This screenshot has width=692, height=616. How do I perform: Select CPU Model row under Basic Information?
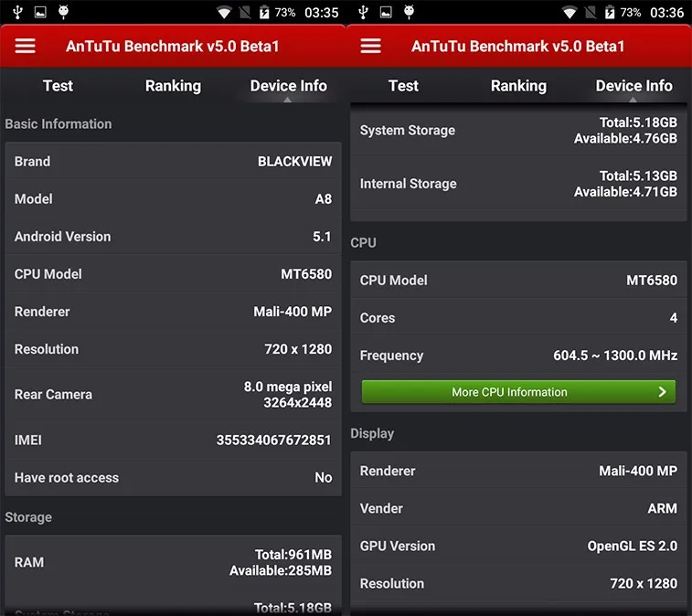(173, 273)
